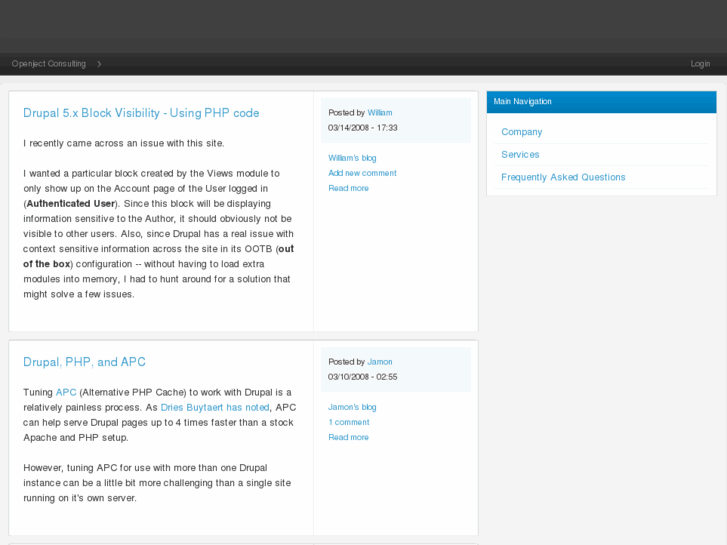
Task: Visit William's blog link
Action: [352, 158]
